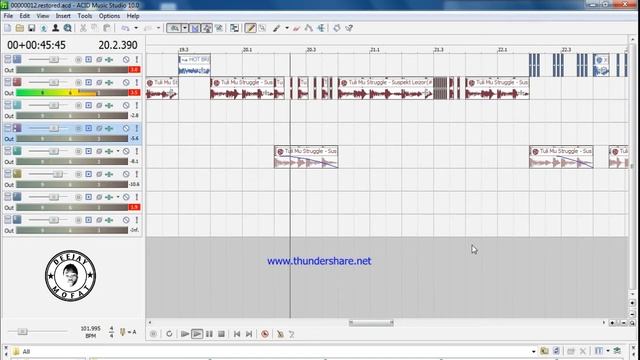Click Play From Start button

click(184, 334)
